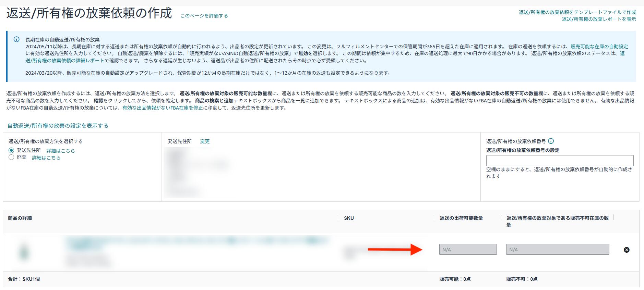Select the 発送先住所 radio button

click(x=11, y=150)
